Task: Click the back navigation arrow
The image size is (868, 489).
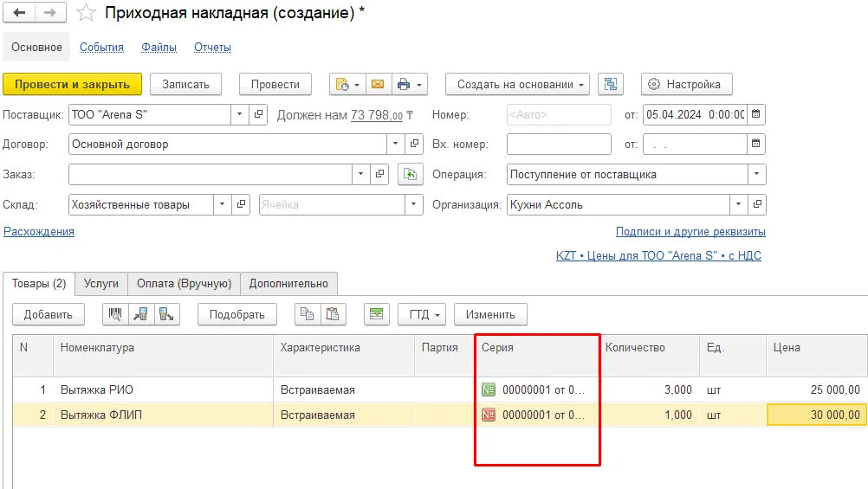Action: (x=19, y=13)
